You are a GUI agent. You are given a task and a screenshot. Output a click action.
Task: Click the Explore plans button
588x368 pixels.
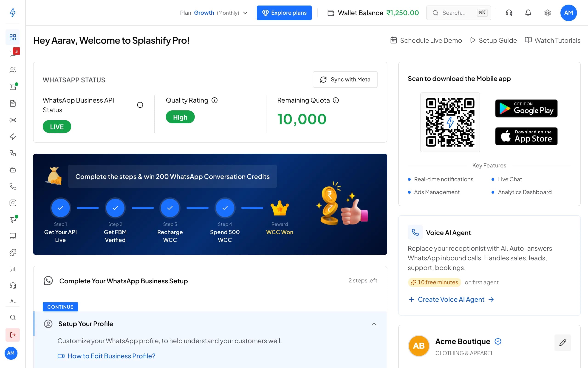pyautogui.click(x=284, y=13)
